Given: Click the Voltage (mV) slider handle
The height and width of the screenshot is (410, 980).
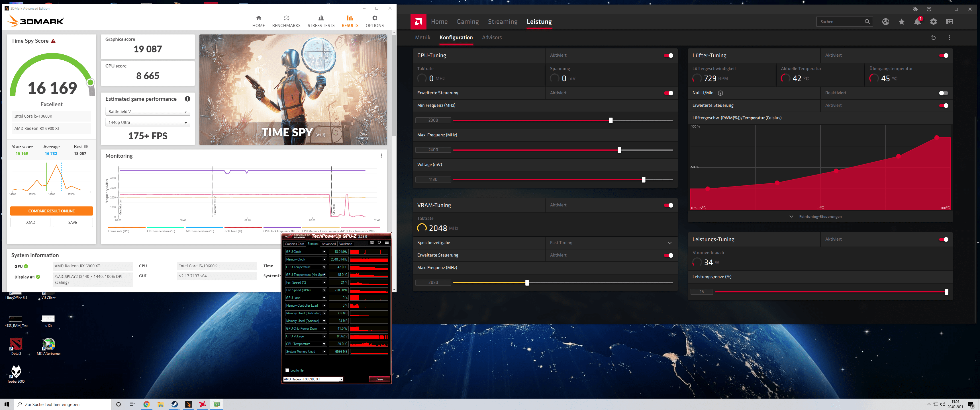Looking at the screenshot, I should point(643,180).
